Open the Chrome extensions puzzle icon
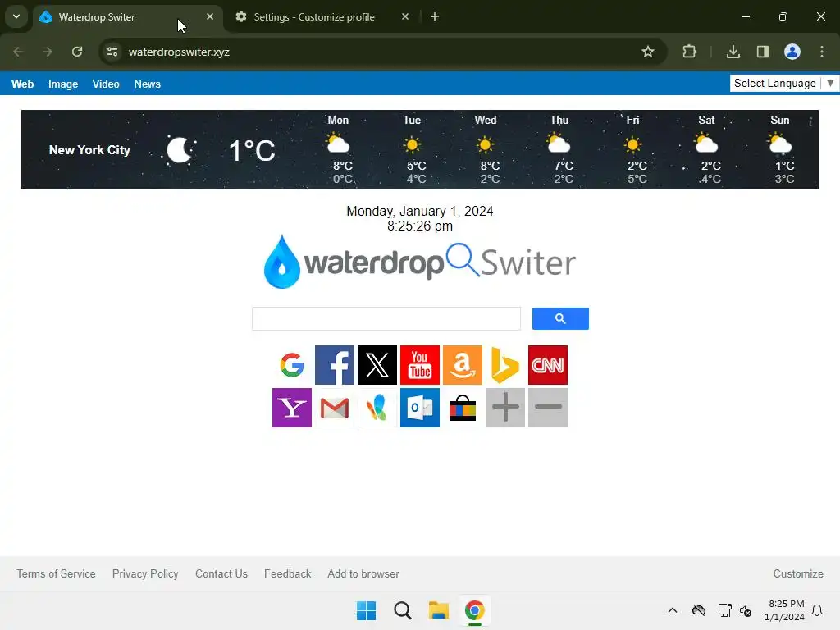This screenshot has height=630, width=840. pos(689,52)
